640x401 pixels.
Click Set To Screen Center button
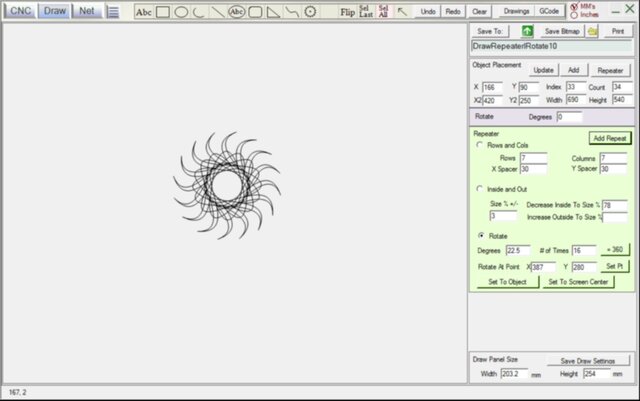tap(578, 282)
